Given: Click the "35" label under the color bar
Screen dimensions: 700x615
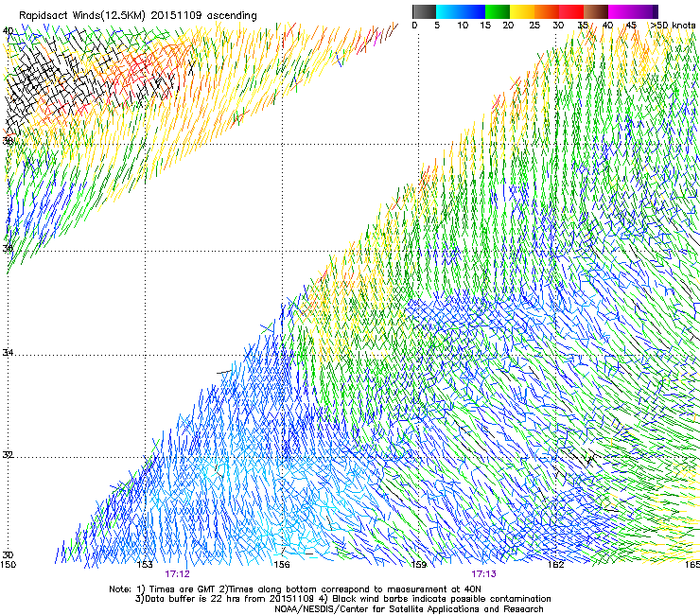Looking at the screenshot, I should (583, 26).
